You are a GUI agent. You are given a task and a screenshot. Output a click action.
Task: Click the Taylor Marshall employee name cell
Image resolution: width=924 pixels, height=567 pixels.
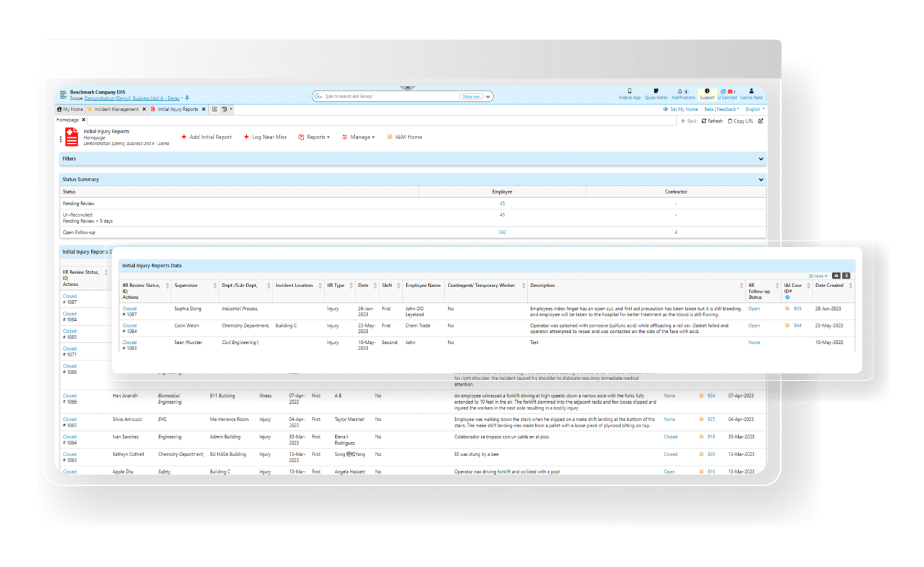click(x=349, y=419)
